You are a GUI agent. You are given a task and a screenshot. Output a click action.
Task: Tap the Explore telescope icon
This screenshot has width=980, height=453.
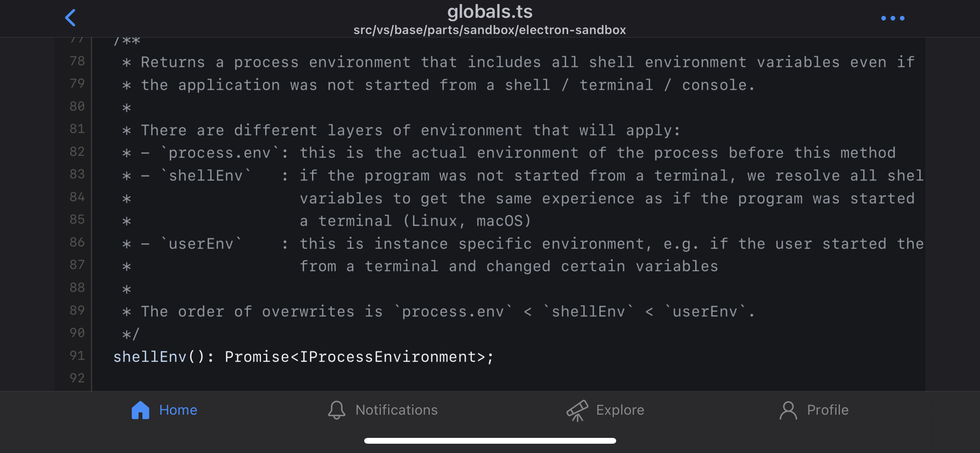pos(577,410)
